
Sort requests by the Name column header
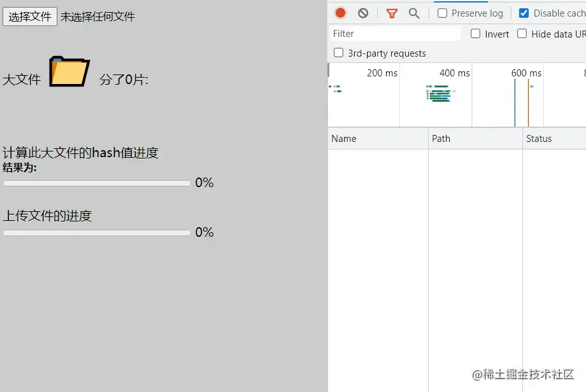point(378,139)
